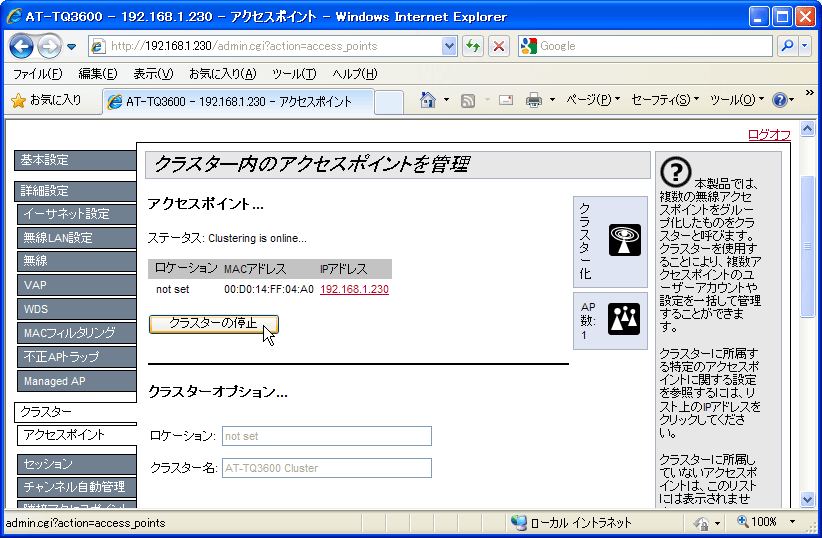Viewport: 822px width, 538px height.
Task: Click the address bar URL field
Action: [x=266, y=46]
